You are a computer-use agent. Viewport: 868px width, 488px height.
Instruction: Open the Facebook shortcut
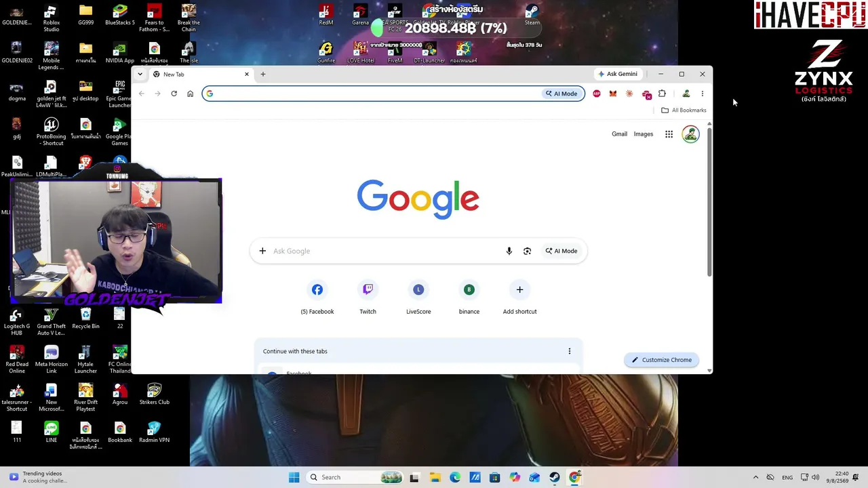(317, 298)
